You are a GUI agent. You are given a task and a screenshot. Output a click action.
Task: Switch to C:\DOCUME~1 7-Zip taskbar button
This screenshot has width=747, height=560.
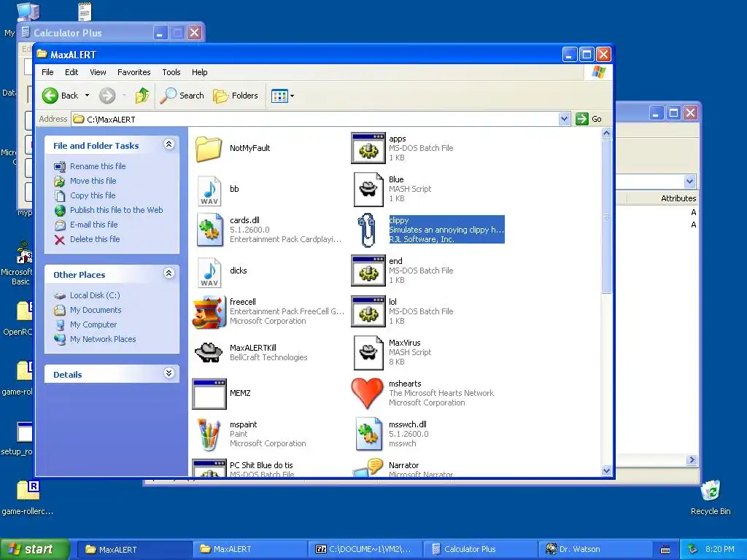pos(365,549)
